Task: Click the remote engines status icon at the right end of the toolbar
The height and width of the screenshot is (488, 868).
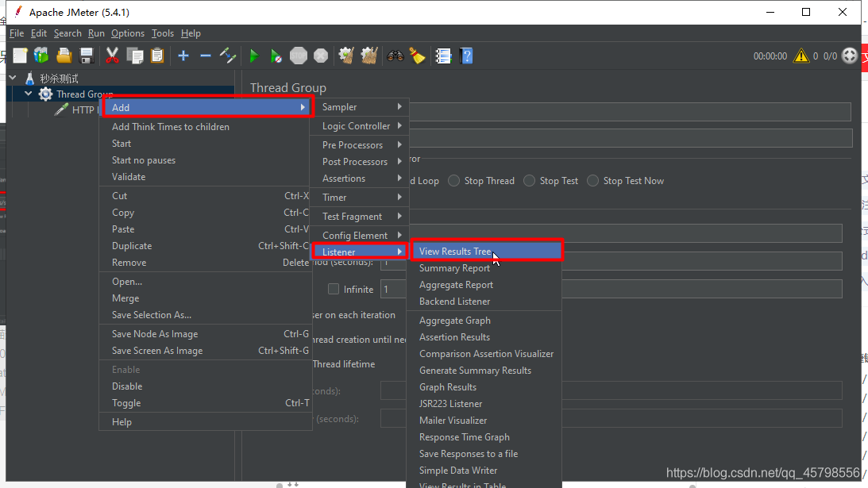Action: coord(849,56)
